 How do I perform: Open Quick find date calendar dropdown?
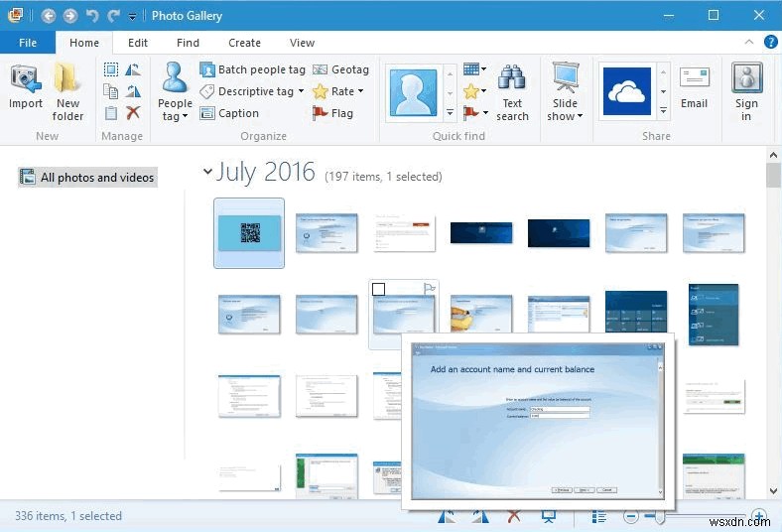coord(483,69)
